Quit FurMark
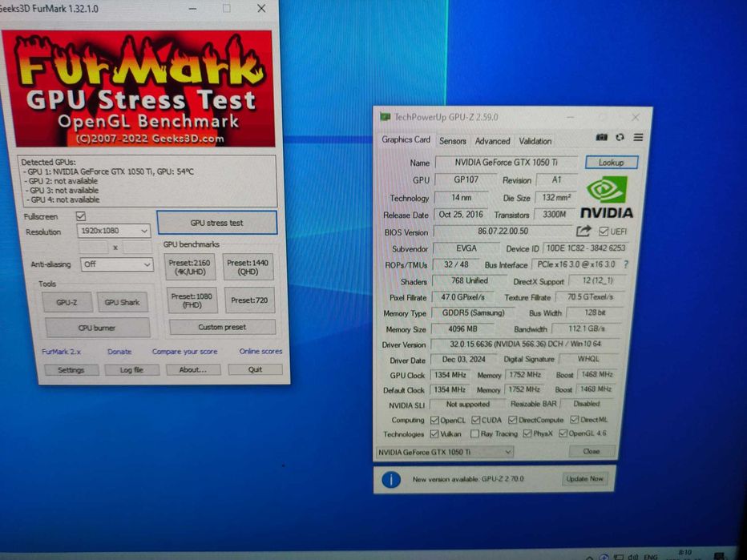This screenshot has width=747, height=560. pyautogui.click(x=256, y=369)
